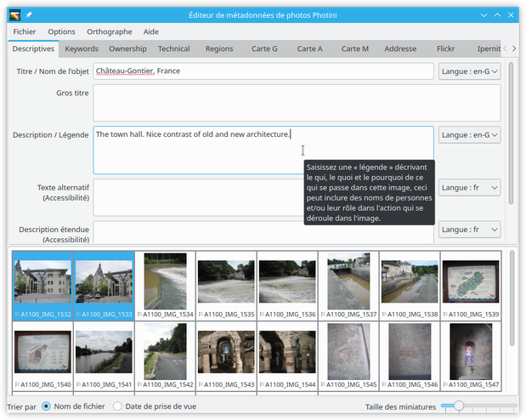Screen dimensions: 526x420
Task: Select thumbnail A1100_IMG_1533
Action: click(x=104, y=286)
